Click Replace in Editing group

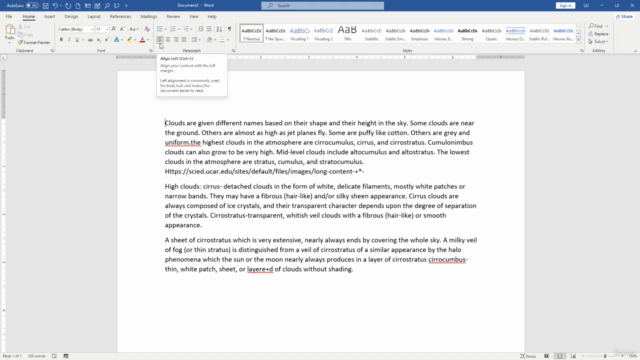(598, 34)
